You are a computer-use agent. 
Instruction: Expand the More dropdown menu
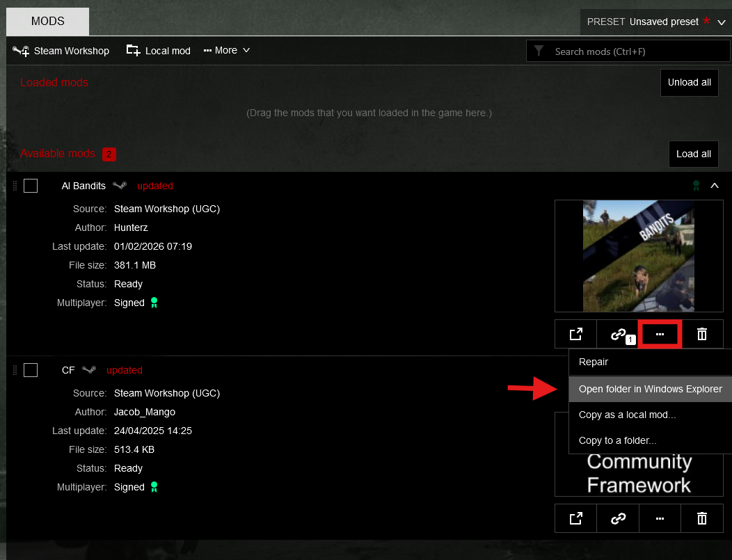coord(227,50)
